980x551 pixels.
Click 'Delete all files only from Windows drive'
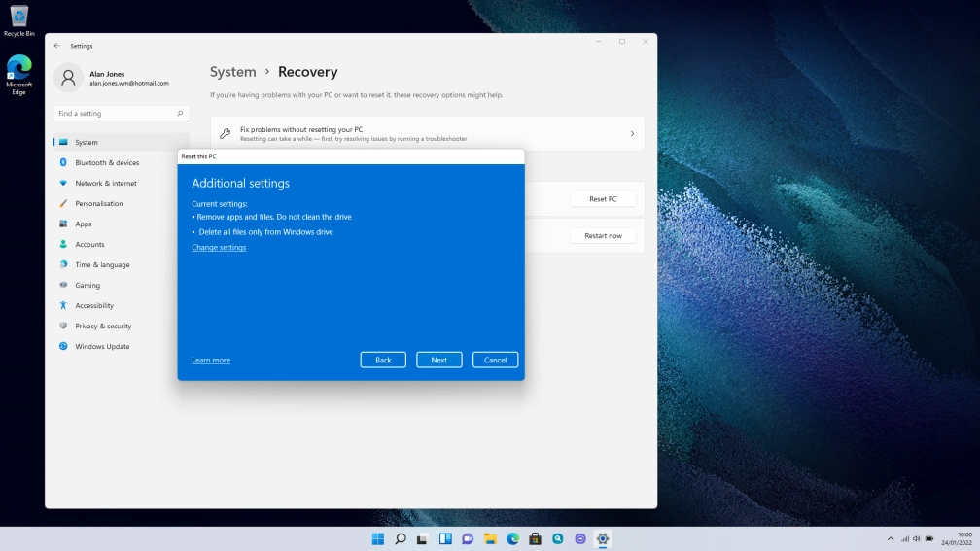pos(265,231)
